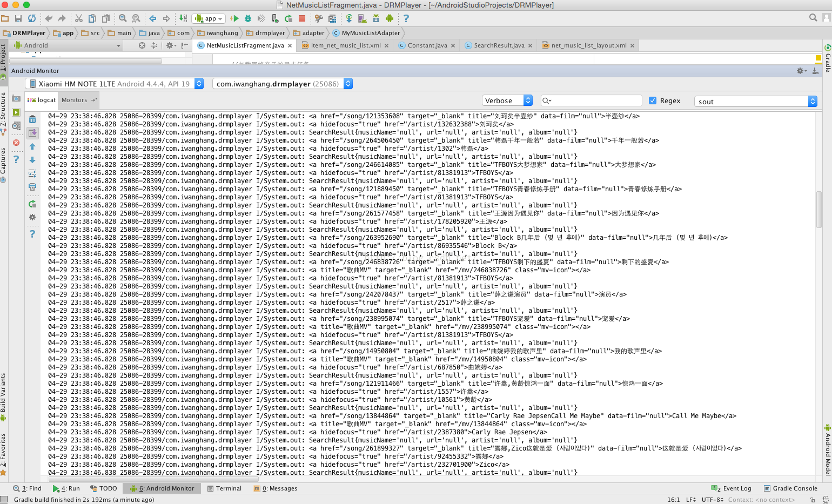
Task: Click the Find magnifier toolbar icon
Action: coord(123,18)
